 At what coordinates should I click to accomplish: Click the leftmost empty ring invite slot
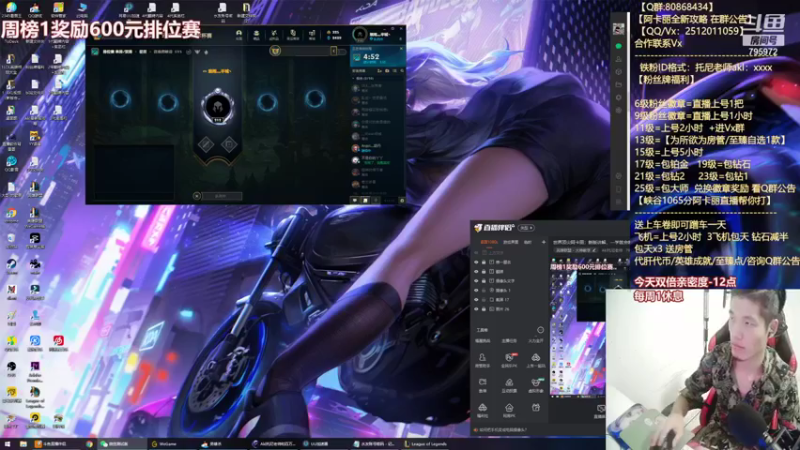click(x=120, y=99)
